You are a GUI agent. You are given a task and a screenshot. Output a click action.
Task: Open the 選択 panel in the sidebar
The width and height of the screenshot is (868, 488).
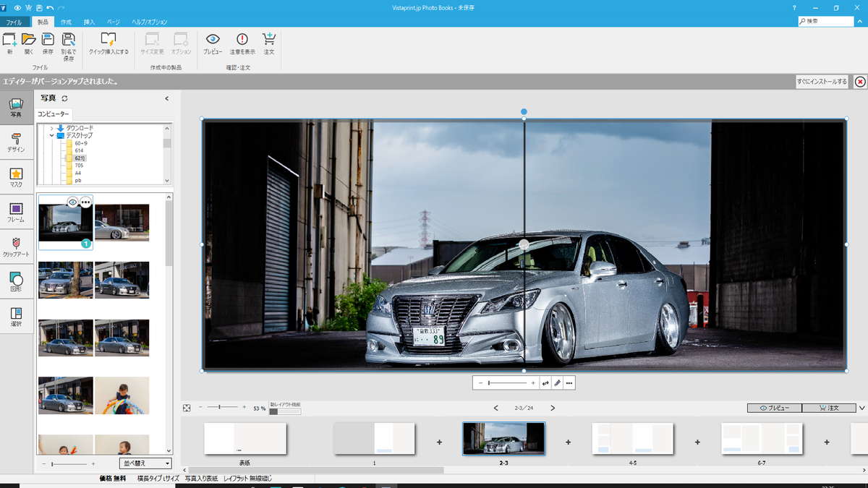[x=16, y=317]
